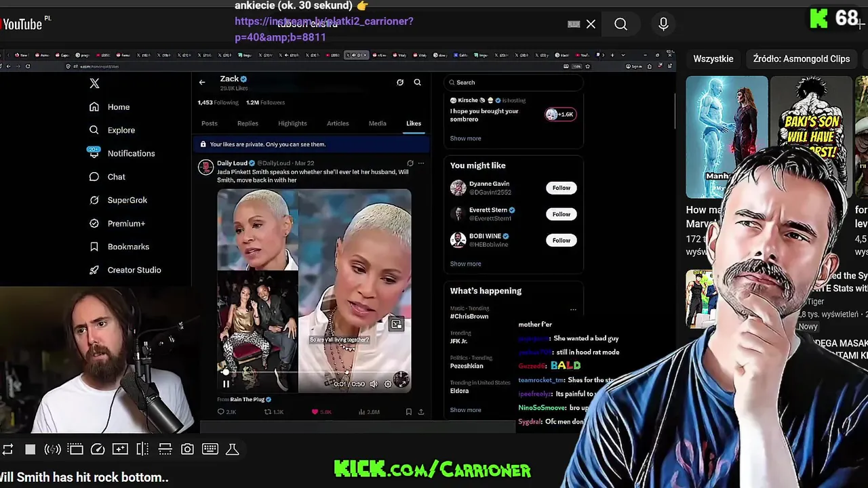Viewport: 868px width, 488px height.
Task: Repost the Daily Loud post
Action: tap(273, 412)
